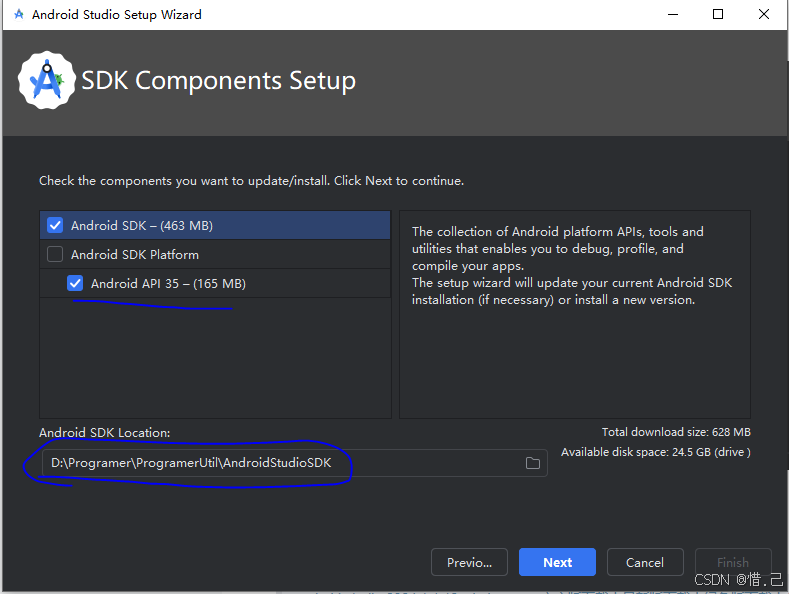The width and height of the screenshot is (789, 594).
Task: Browse for SDK location folder icon
Action: click(532, 463)
